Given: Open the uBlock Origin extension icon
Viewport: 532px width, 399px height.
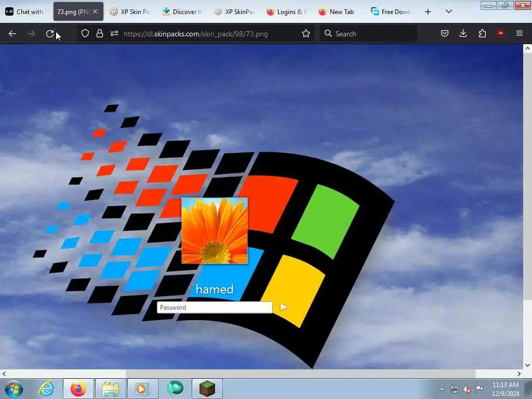Looking at the screenshot, I should pyautogui.click(x=501, y=33).
